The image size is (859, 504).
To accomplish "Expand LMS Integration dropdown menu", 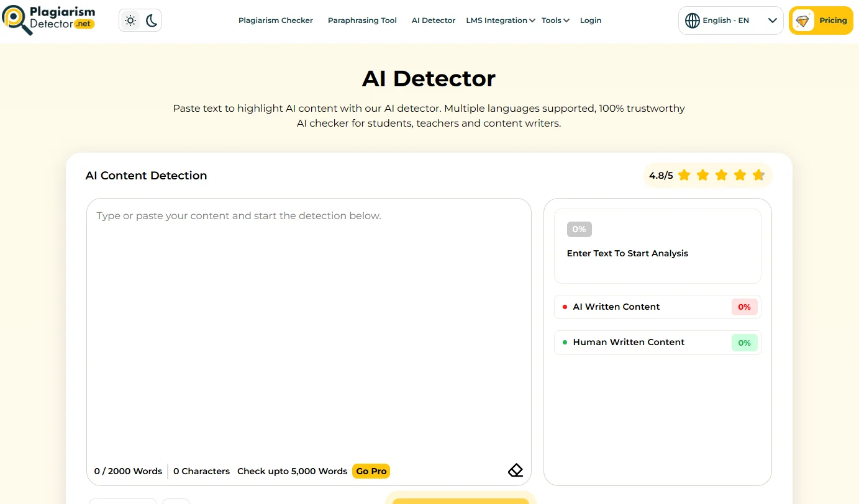I will (501, 20).
